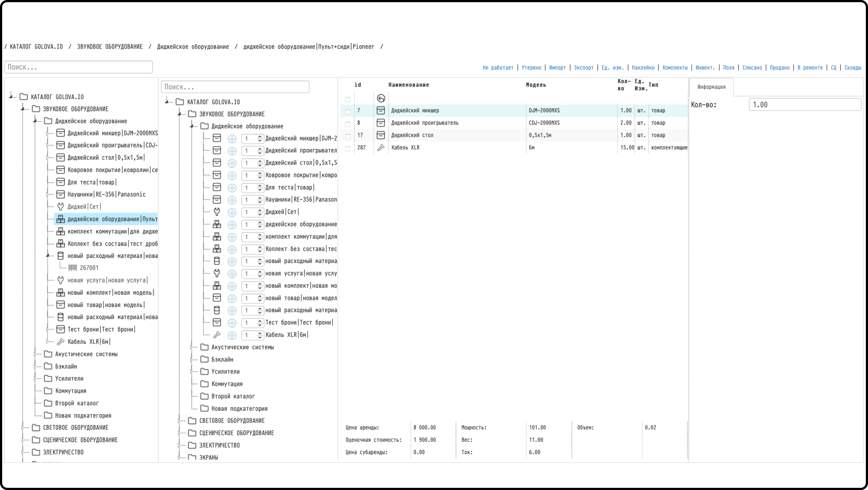This screenshot has width=868, height=490.
Task: Click the plus icon next to Диджей|Сет in the middle tree
Action: pyautogui.click(x=232, y=212)
